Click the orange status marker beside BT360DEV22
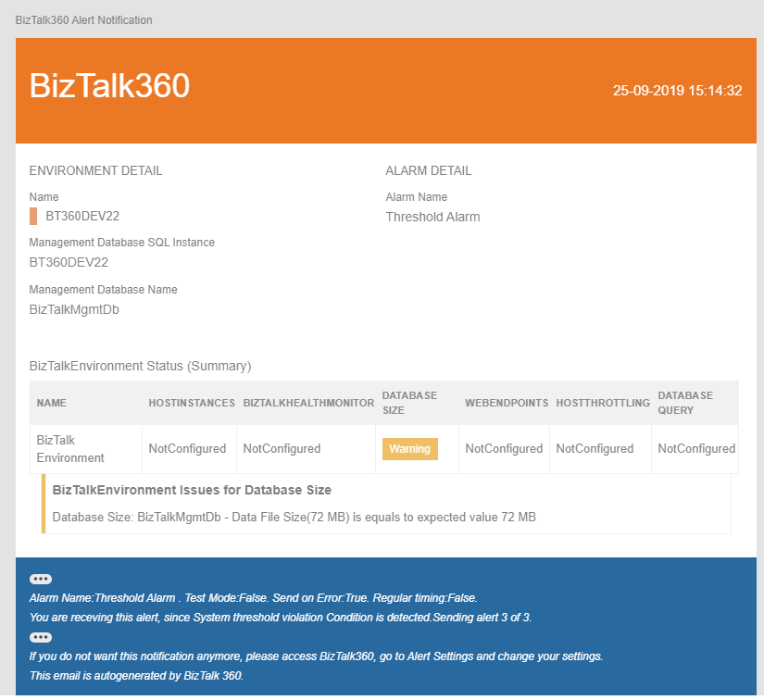 tap(33, 217)
